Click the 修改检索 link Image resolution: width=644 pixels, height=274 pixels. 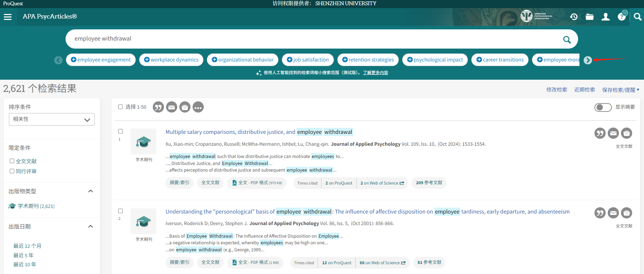tap(556, 90)
